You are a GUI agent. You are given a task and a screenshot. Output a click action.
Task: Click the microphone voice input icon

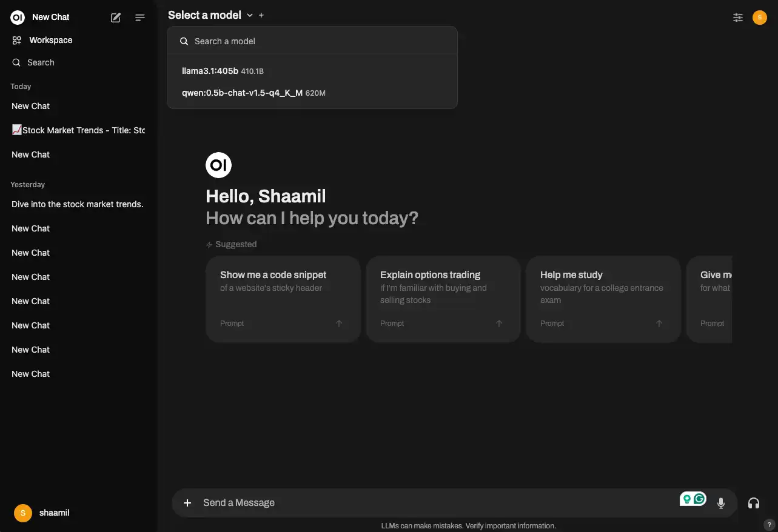pos(721,503)
